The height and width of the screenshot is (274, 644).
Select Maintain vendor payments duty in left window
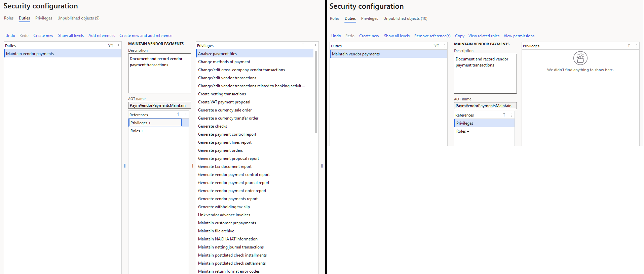tap(63, 54)
